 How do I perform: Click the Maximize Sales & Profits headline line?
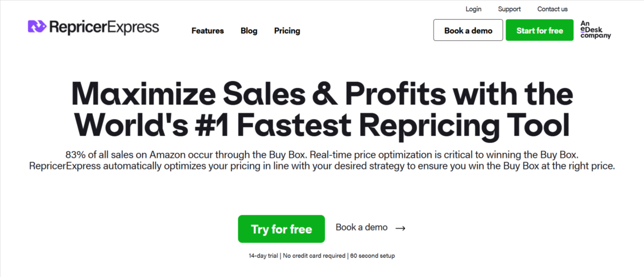(x=322, y=94)
